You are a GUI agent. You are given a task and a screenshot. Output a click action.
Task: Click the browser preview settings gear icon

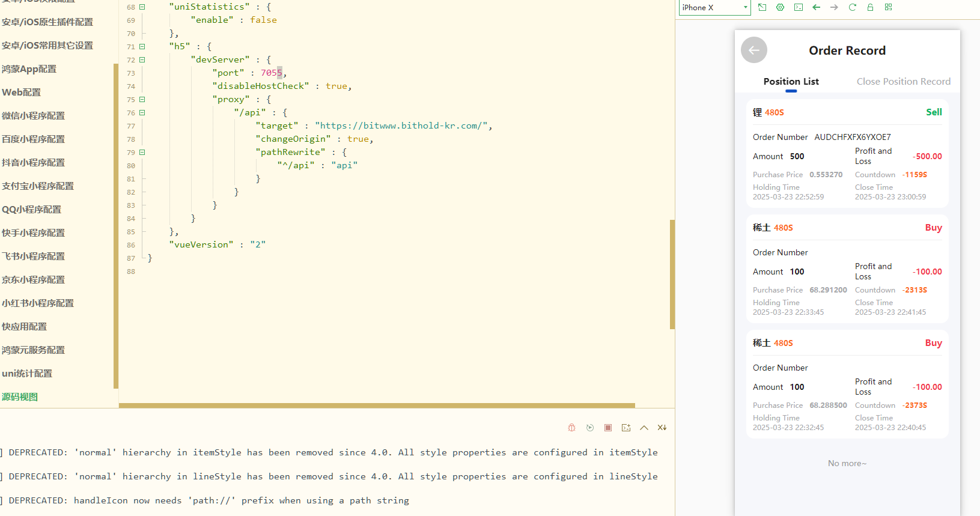click(780, 7)
